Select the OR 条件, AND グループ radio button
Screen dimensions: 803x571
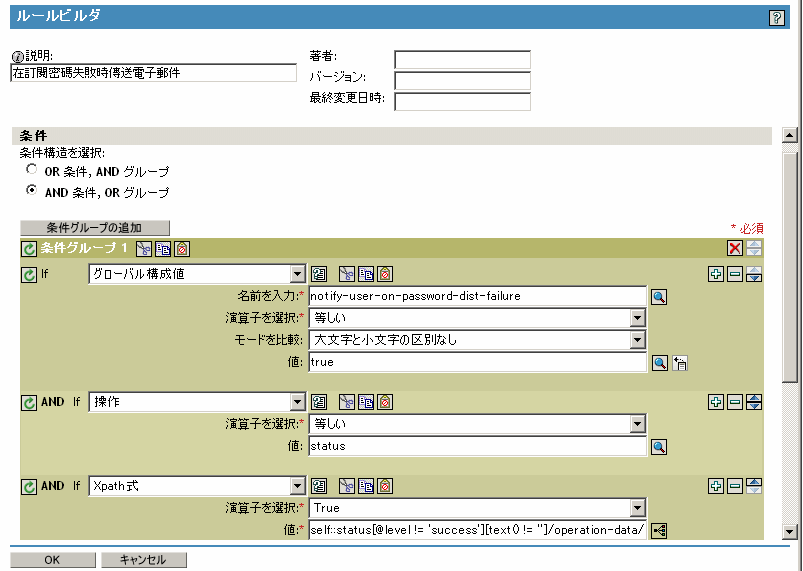pos(32,169)
